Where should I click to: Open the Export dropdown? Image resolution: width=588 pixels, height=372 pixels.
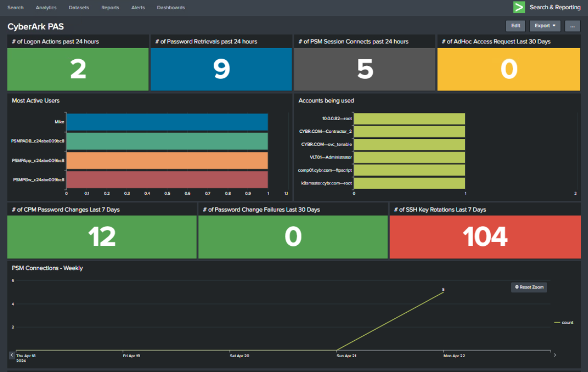544,26
